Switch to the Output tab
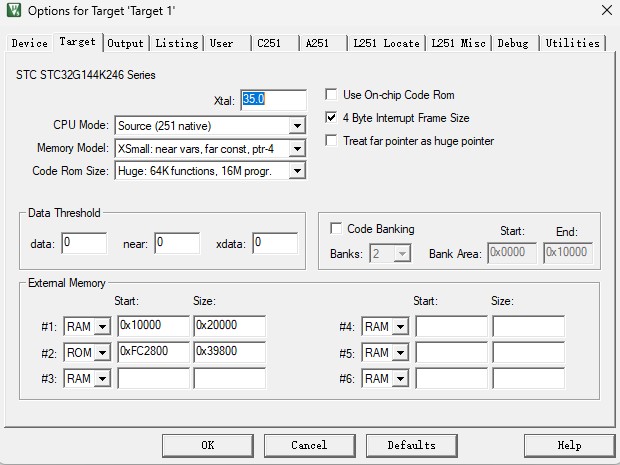Screen dimensions: 620x465 click(x=125, y=43)
